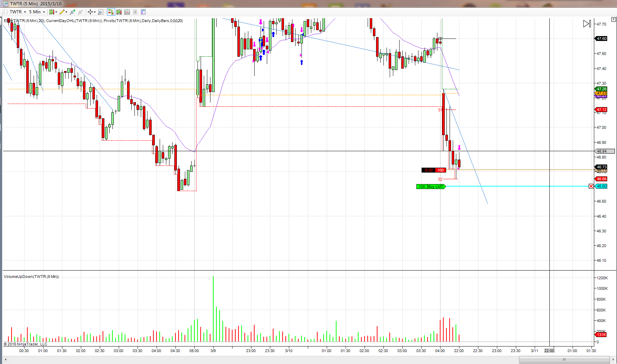Click the right scroll arrow of horizontal scrollbar
Screen dimensions: 617x364
[x=613, y=359]
